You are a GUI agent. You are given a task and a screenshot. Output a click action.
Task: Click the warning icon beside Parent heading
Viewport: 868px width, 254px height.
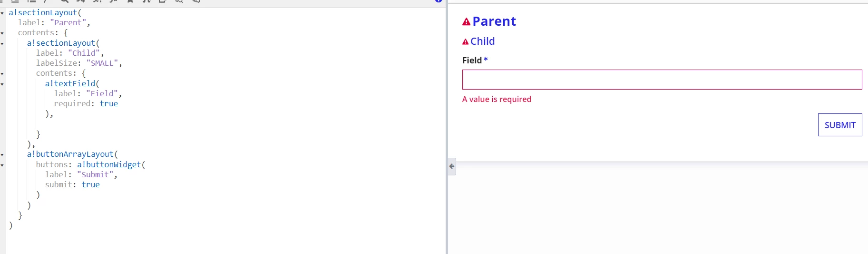pyautogui.click(x=466, y=21)
